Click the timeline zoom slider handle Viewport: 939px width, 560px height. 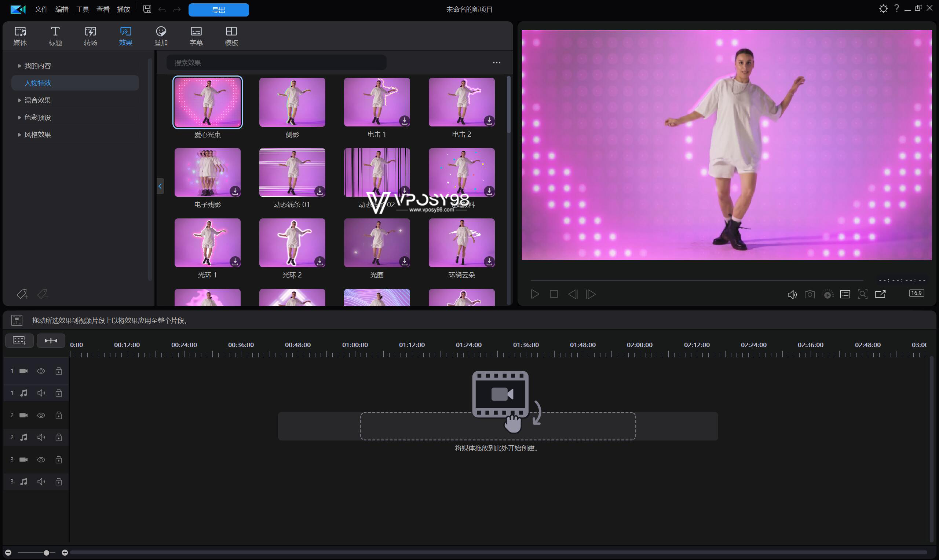(47, 553)
